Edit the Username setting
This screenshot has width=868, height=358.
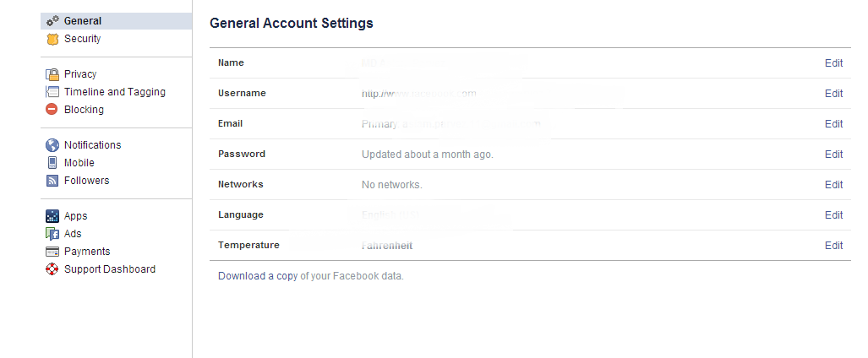[833, 94]
